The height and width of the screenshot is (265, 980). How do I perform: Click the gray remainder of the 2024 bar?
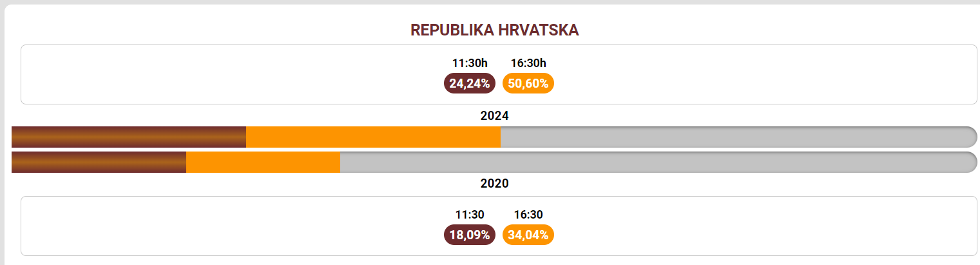(735, 137)
